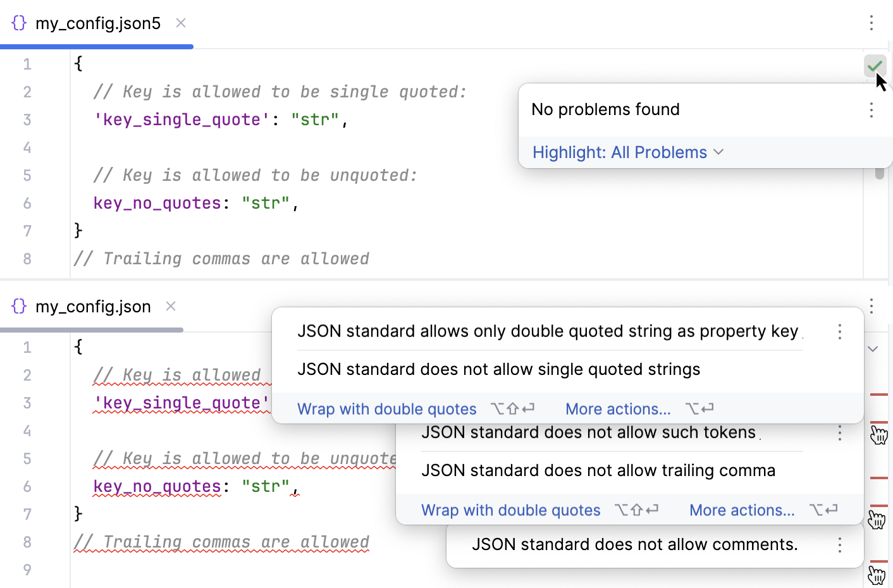Open the kebab menu in the my_config.json5 editor

point(871,23)
